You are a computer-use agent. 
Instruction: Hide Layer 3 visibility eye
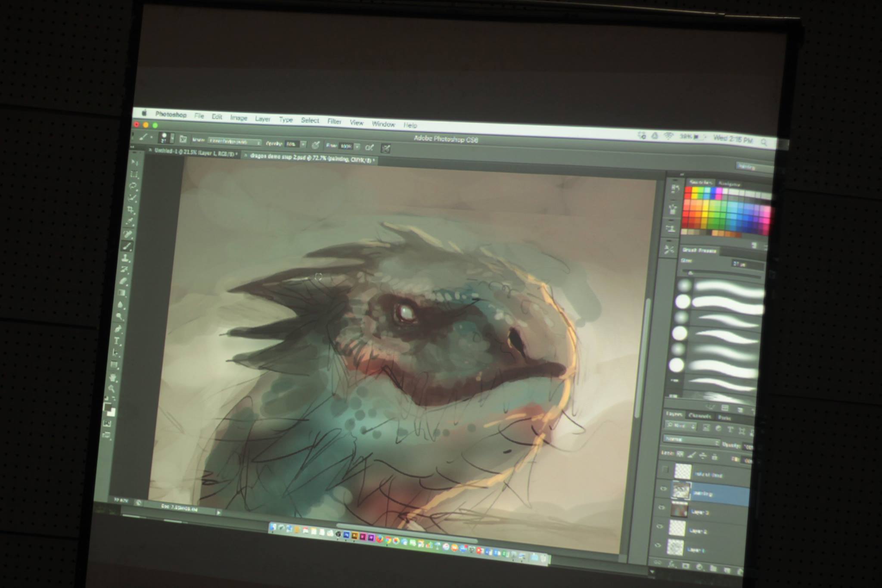coord(661,507)
